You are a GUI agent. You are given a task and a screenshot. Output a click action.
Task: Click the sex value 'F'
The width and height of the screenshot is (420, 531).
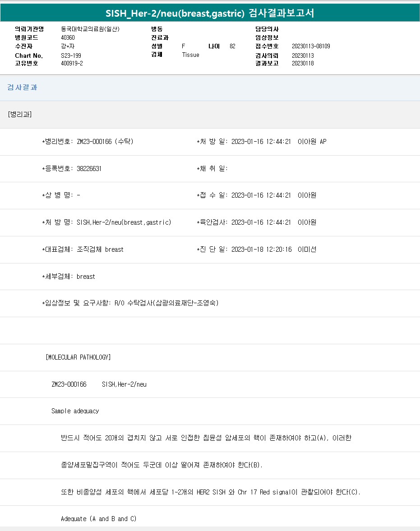click(184, 46)
